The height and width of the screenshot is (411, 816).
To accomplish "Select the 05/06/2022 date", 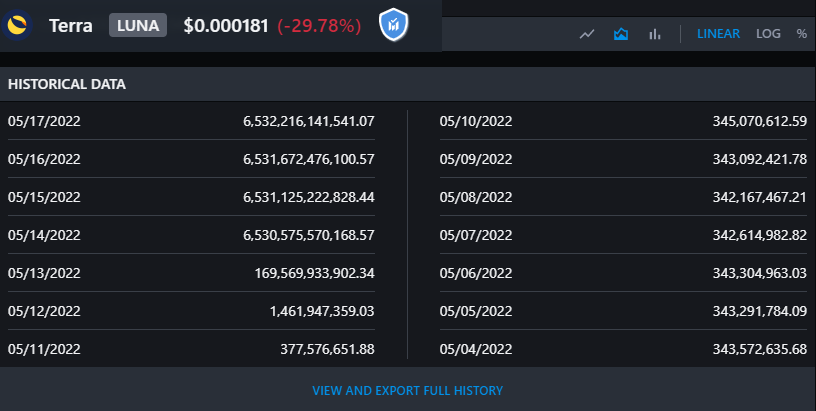I will click(x=476, y=273).
